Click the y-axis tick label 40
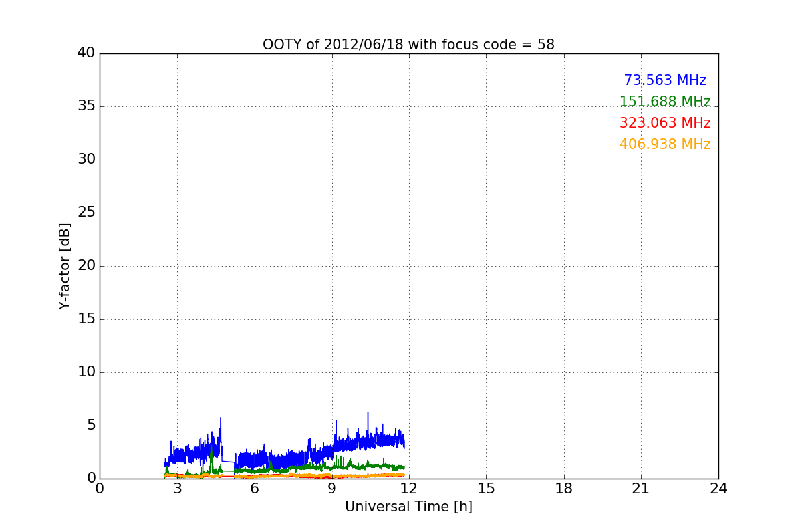This screenshot has width=798, height=532. tap(86, 53)
